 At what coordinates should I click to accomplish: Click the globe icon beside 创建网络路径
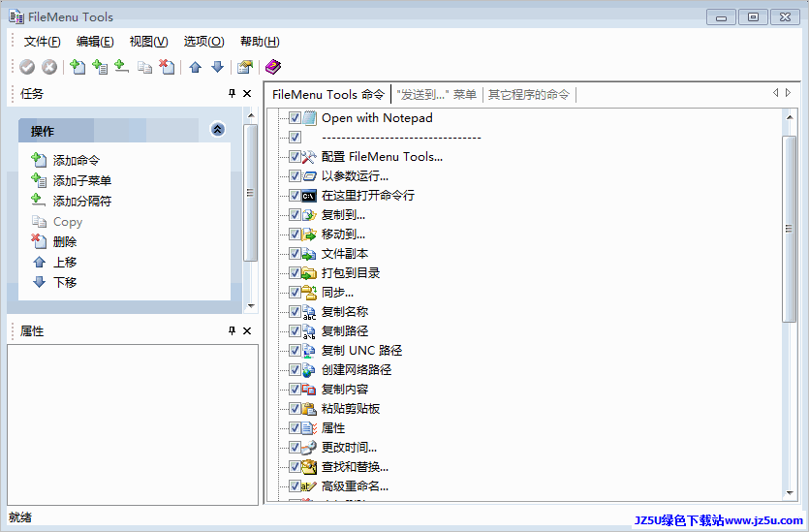pos(309,370)
